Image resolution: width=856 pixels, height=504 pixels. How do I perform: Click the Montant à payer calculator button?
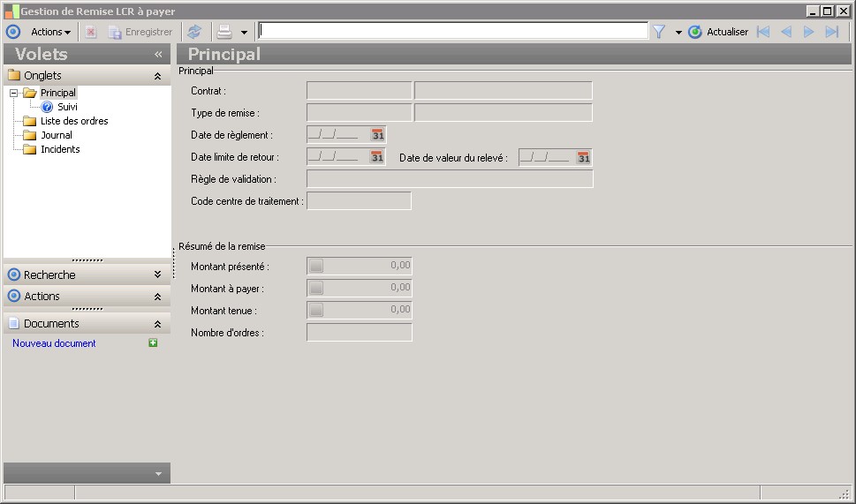(x=316, y=288)
